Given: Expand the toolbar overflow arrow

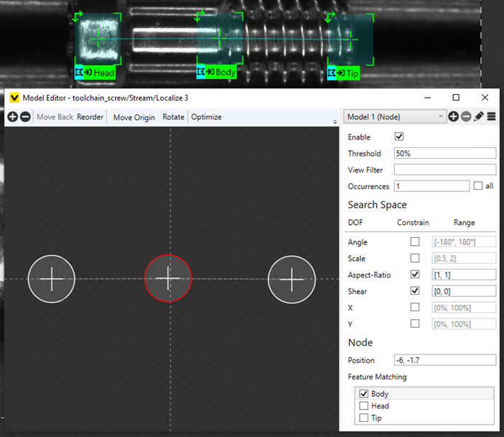Looking at the screenshot, I should point(335,122).
